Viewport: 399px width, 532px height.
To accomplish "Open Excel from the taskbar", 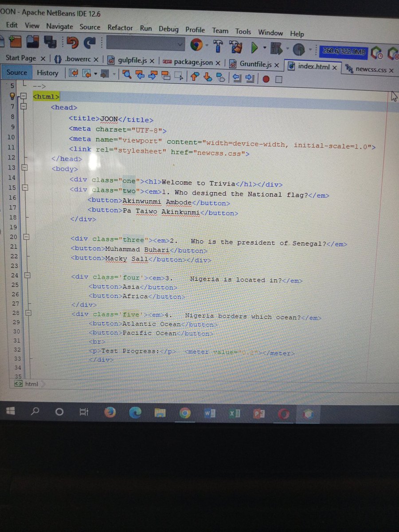I will click(x=235, y=414).
